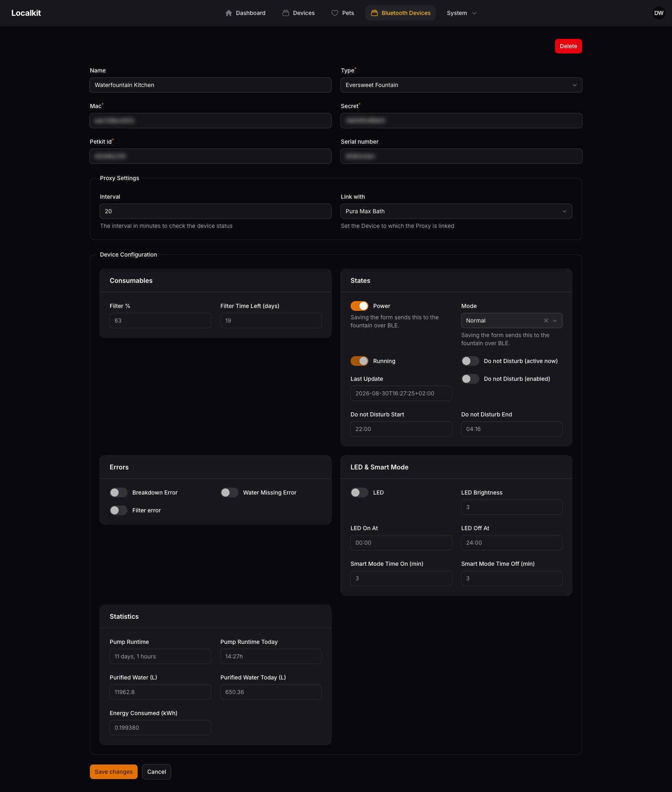672x792 pixels.
Task: Click the Pets heart icon
Action: [335, 13]
